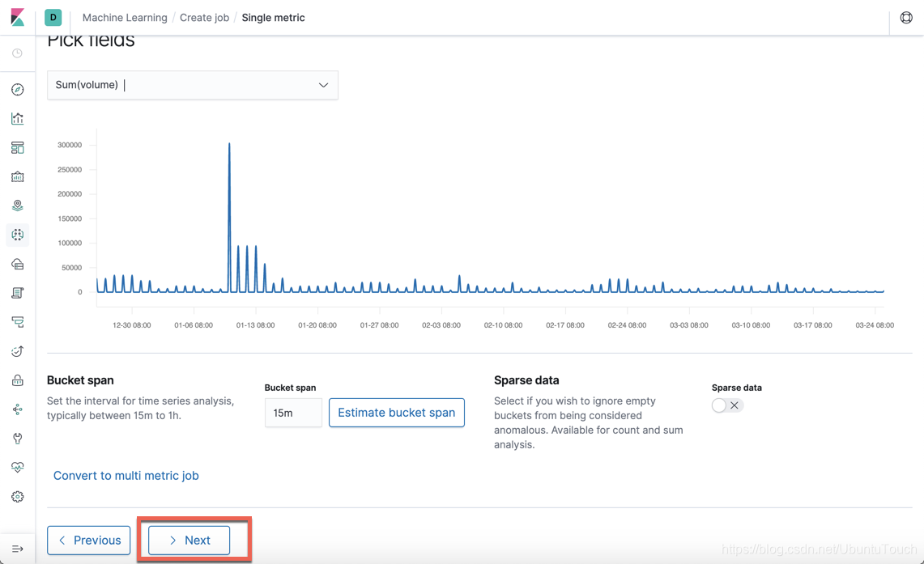The width and height of the screenshot is (924, 564).
Task: Go to Create job breadcrumb
Action: (205, 18)
